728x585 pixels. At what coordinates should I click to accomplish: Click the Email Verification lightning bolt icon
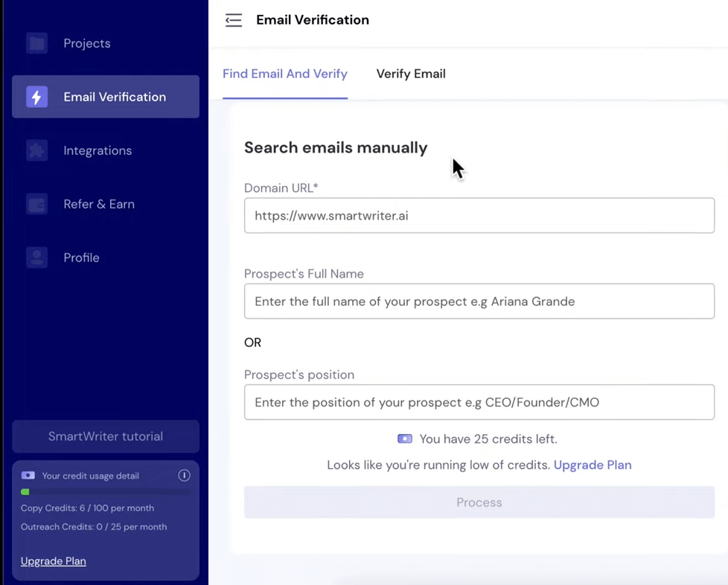(36, 97)
